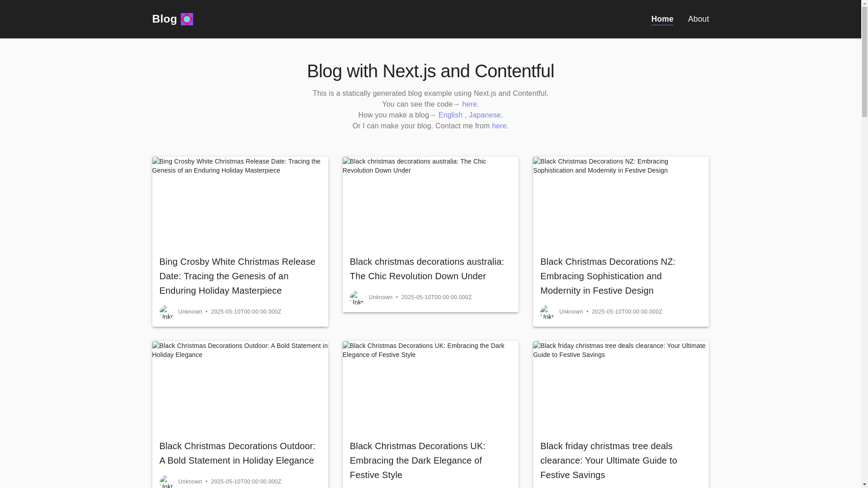This screenshot has width=868, height=488.
Task: Open Black friday christmas tree deals thumbnail
Action: click(621, 386)
